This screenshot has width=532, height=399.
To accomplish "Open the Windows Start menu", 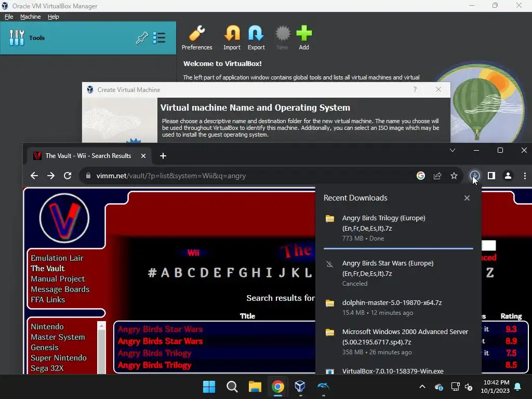I will coord(209,387).
